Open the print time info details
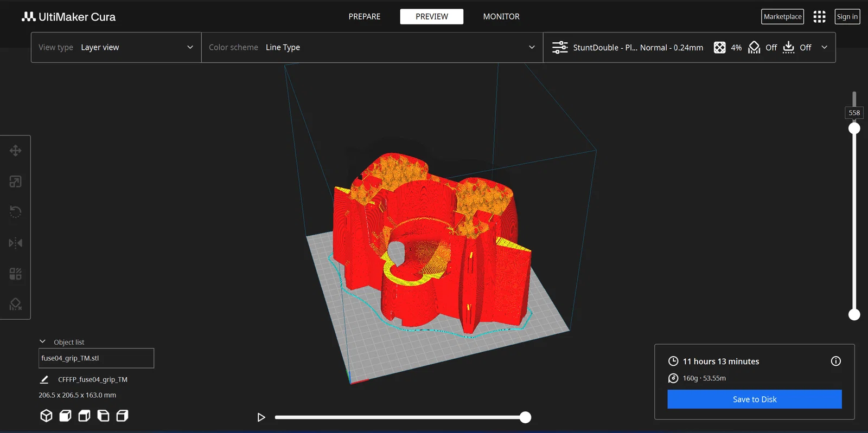The height and width of the screenshot is (433, 868). [x=836, y=361]
